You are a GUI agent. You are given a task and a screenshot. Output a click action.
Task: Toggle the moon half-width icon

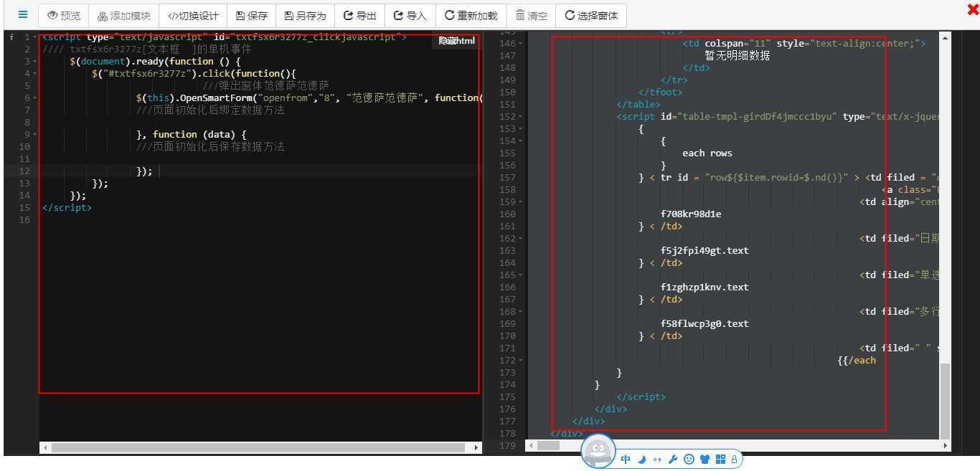[x=642, y=460]
